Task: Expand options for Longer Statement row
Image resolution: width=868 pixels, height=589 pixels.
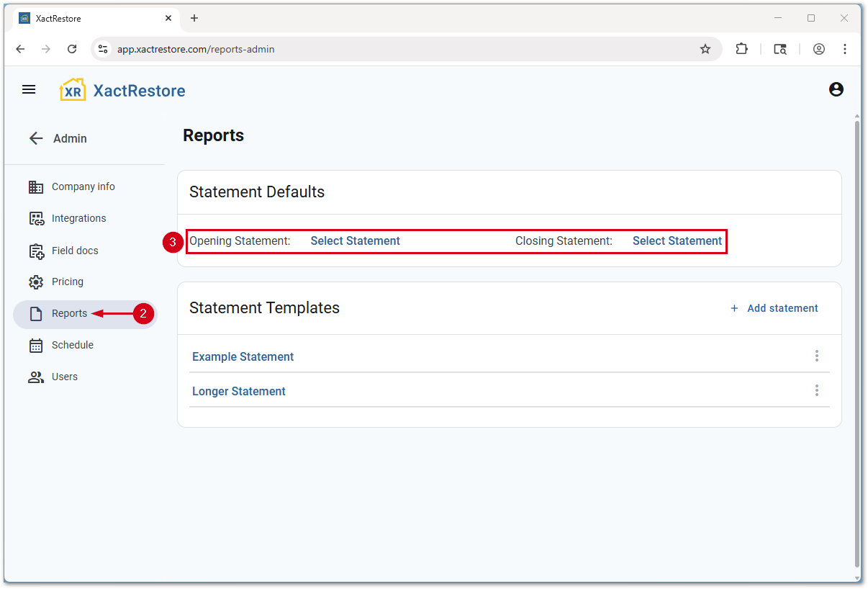Action: point(816,390)
